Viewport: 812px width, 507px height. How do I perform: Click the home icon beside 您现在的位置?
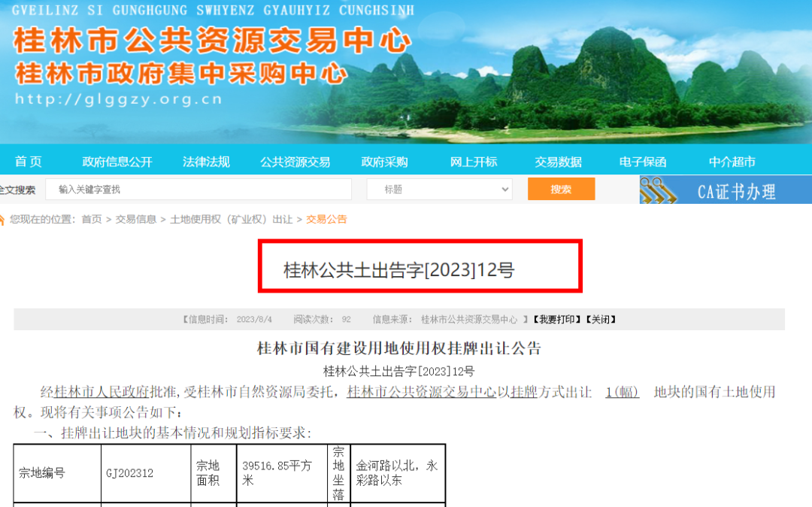[x=2, y=220]
